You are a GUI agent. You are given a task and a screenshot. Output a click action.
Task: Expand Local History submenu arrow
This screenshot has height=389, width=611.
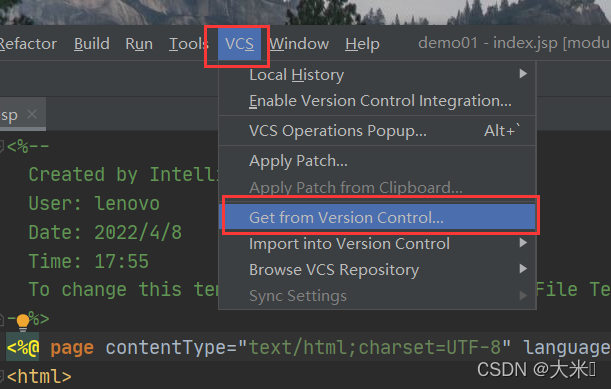[523, 74]
